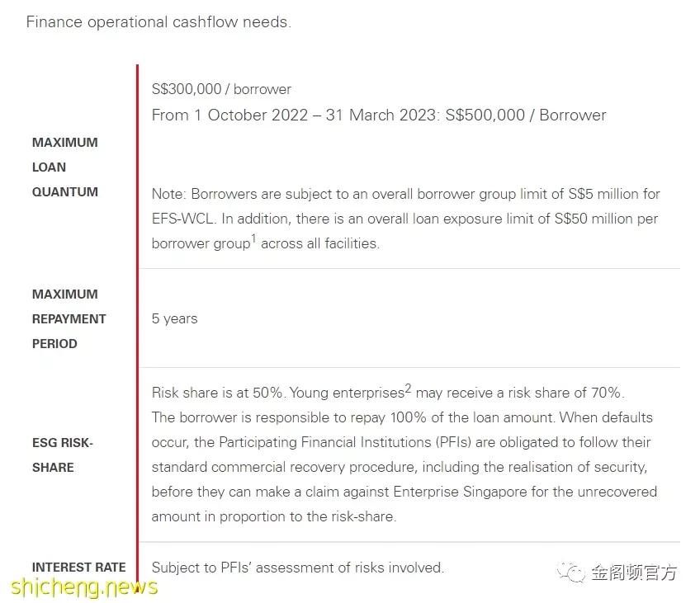
Task: Click the 5 years value
Action: coord(174,318)
